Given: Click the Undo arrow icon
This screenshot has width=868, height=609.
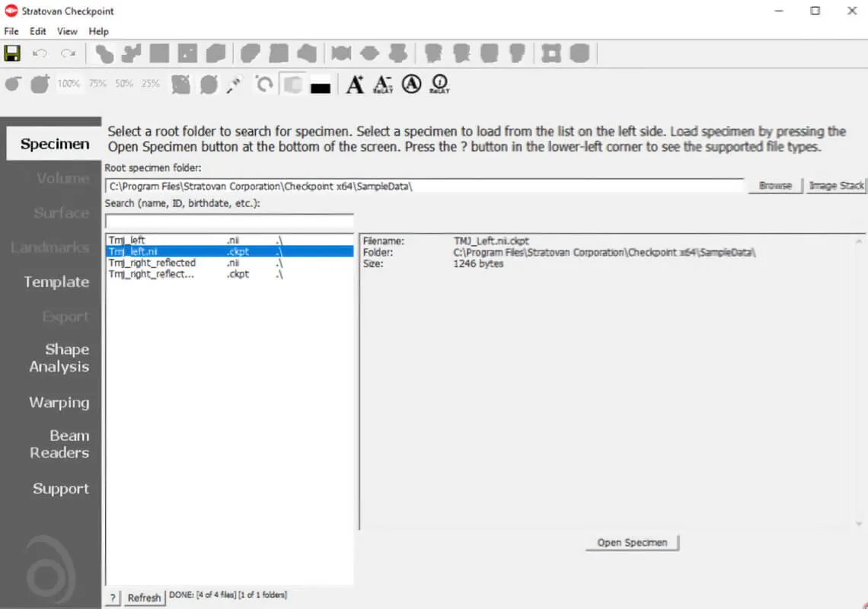Looking at the screenshot, I should click(40, 53).
